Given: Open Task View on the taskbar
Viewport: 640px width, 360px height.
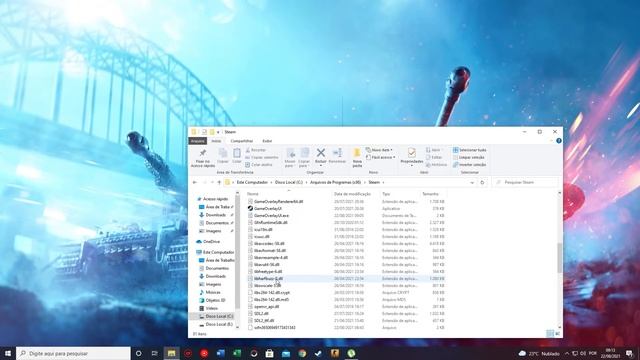Looking at the screenshot, I should (x=154, y=353).
